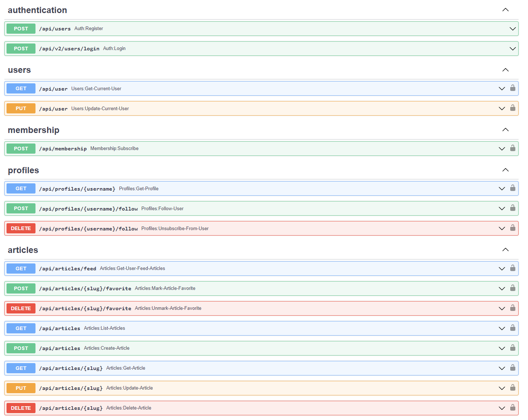This screenshot has width=528, height=420.
Task: Collapse the membership section chevron
Action: click(x=506, y=130)
